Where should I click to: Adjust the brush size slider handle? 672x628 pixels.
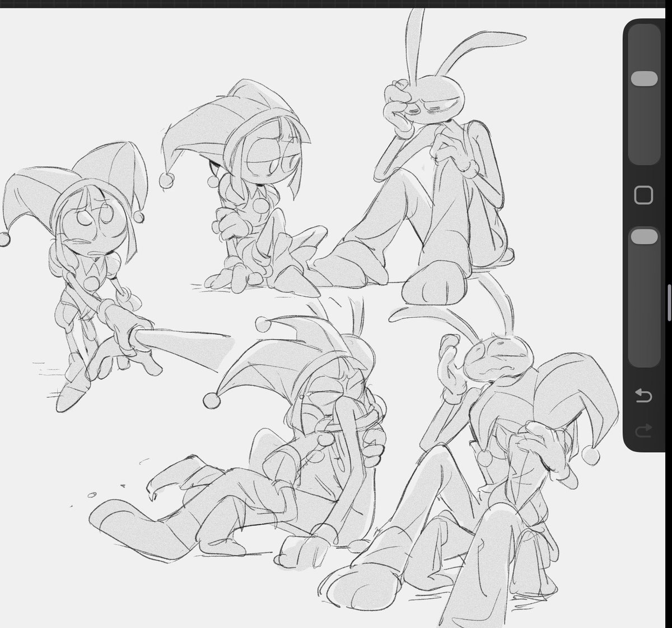click(644, 78)
